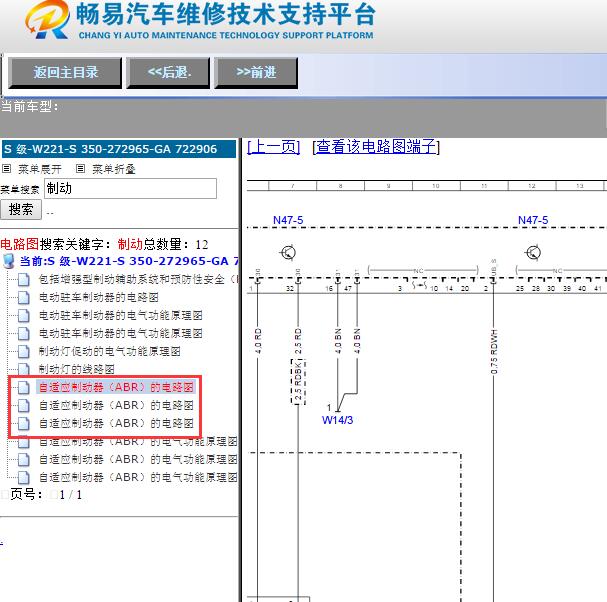Viewport: 607px width, 602px height.
Task: Click document icon beside 制动灯促动的电气功能原理图
Action: point(23,351)
